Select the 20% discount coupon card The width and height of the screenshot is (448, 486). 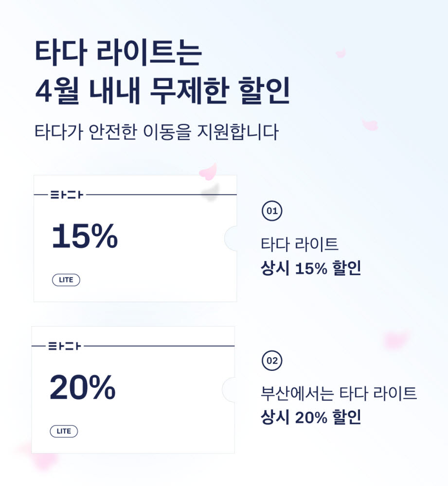(133, 390)
